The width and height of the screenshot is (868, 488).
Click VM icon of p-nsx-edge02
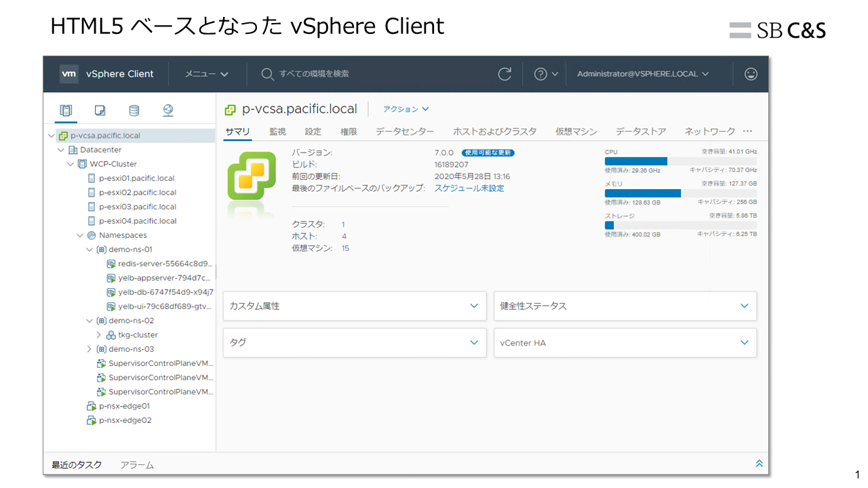point(92,420)
